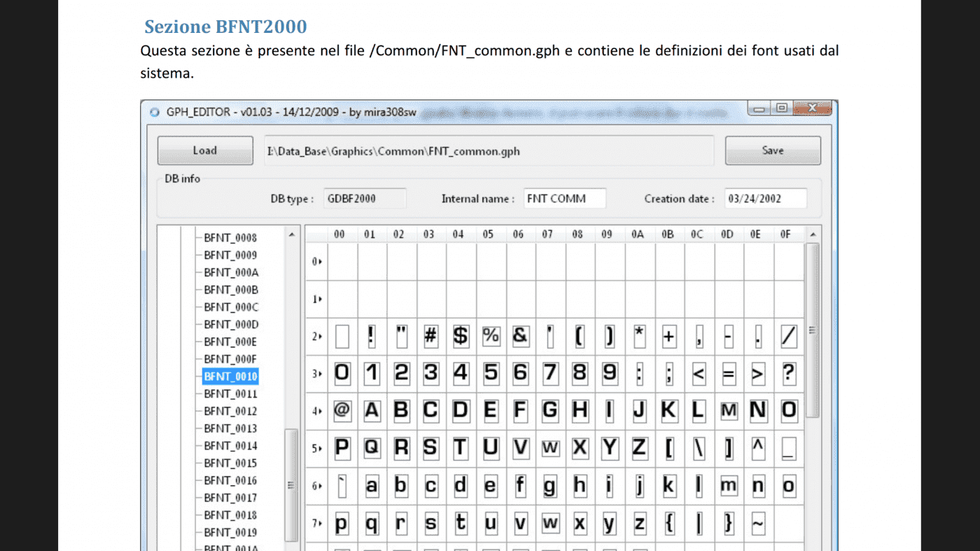The width and height of the screenshot is (980, 551).
Task: Select the uppercase 'Q' glyph cell
Action: [x=372, y=448]
